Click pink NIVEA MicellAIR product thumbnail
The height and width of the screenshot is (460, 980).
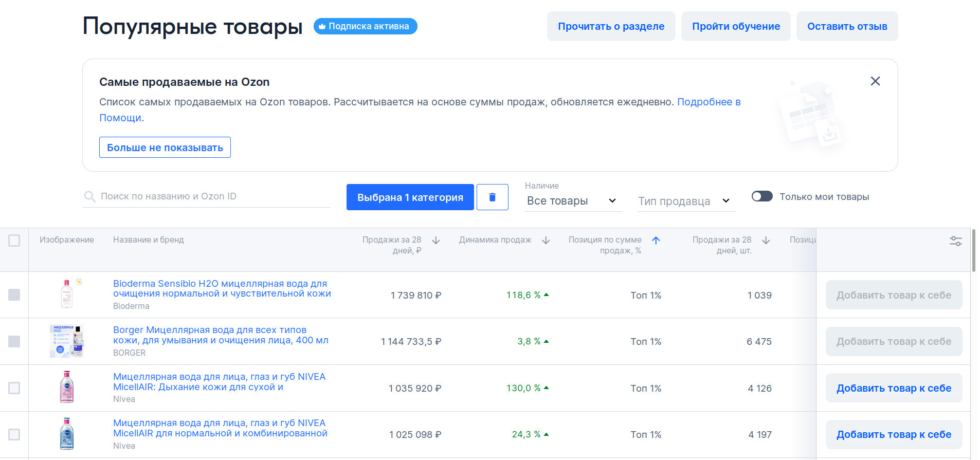[x=67, y=387]
